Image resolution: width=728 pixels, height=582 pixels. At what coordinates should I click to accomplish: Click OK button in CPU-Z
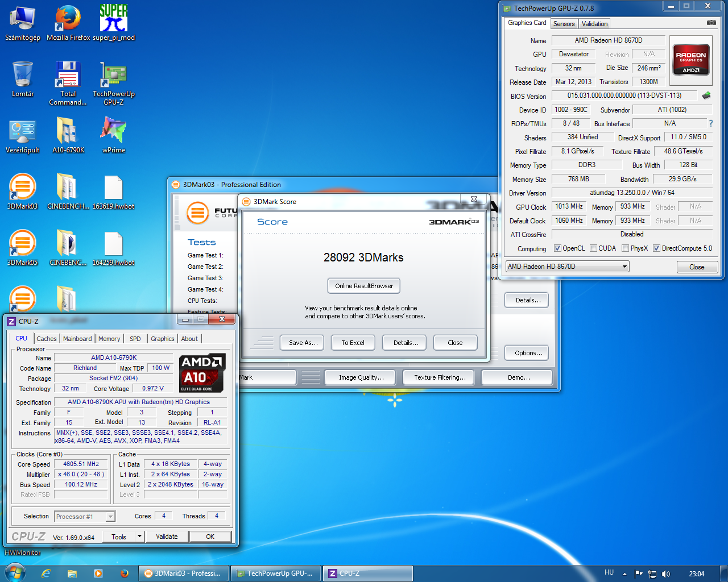click(210, 537)
